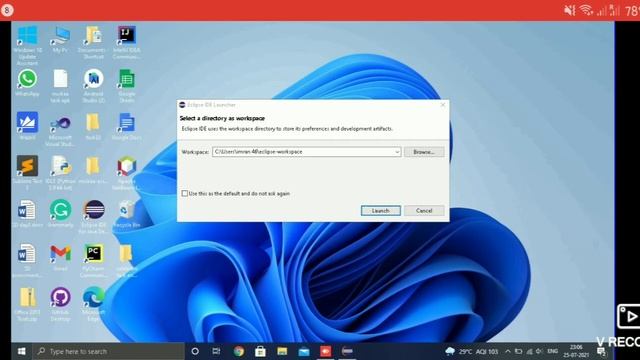Open File Explorer from the taskbar
The height and width of the screenshot is (360, 640).
pyautogui.click(x=282, y=351)
